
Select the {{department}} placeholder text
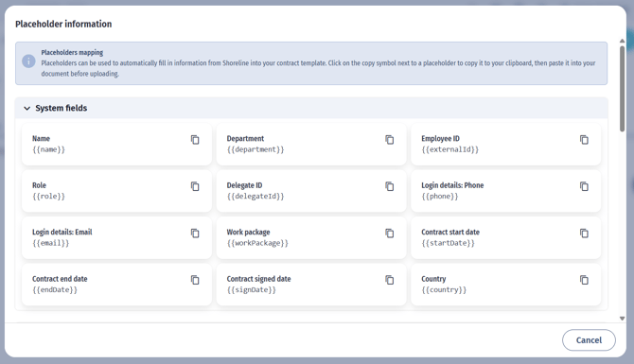pyautogui.click(x=255, y=149)
